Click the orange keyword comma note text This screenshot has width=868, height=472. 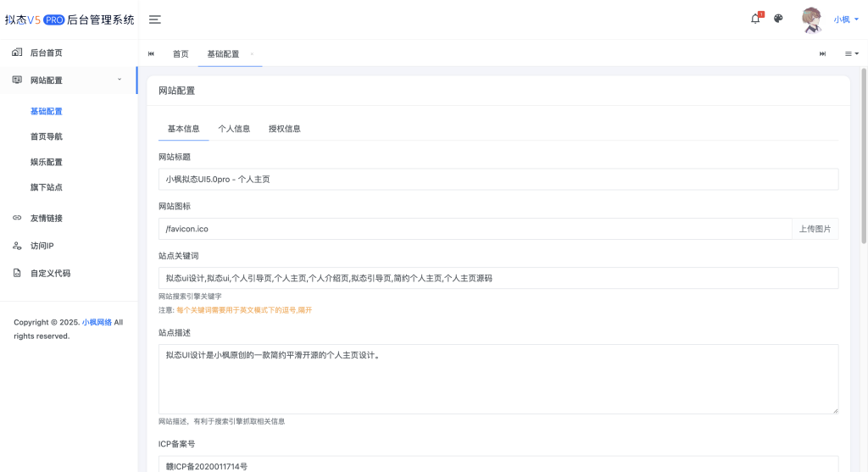pos(244,310)
